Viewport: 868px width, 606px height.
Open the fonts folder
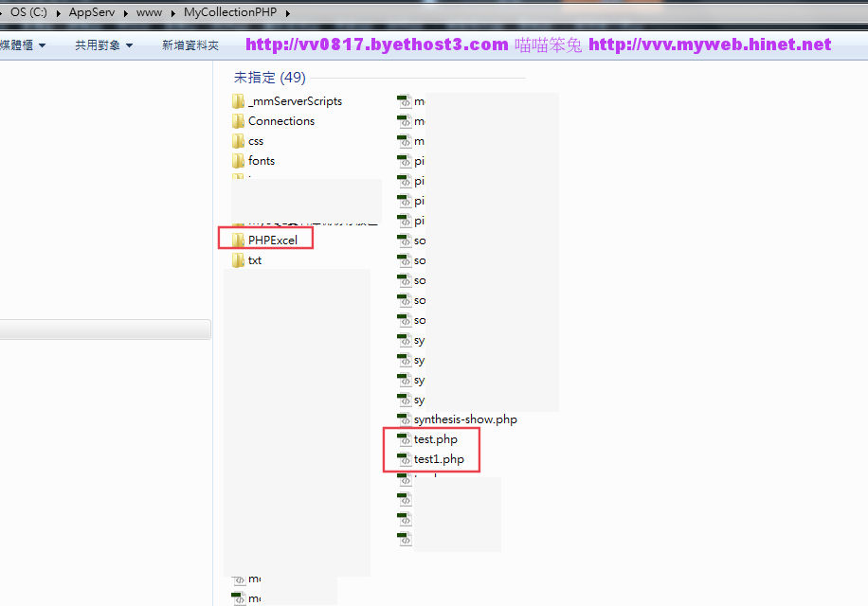coord(261,161)
